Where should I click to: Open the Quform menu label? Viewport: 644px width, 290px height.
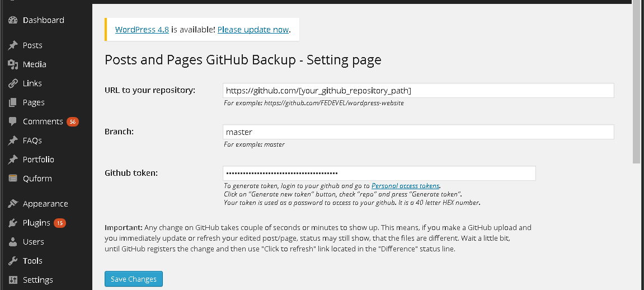pos(37,178)
